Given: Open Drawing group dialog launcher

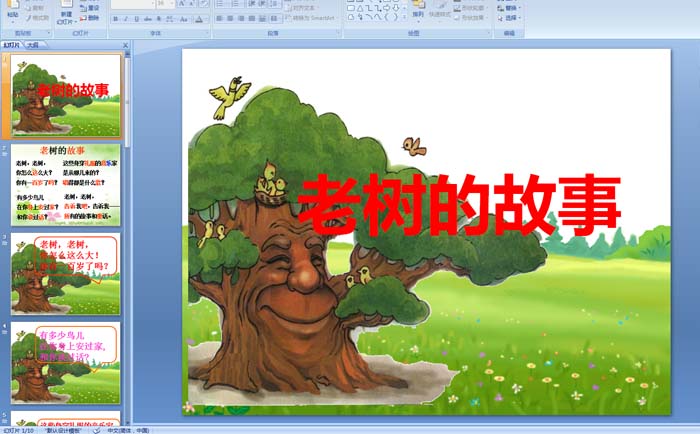Looking at the screenshot, I should point(488,33).
